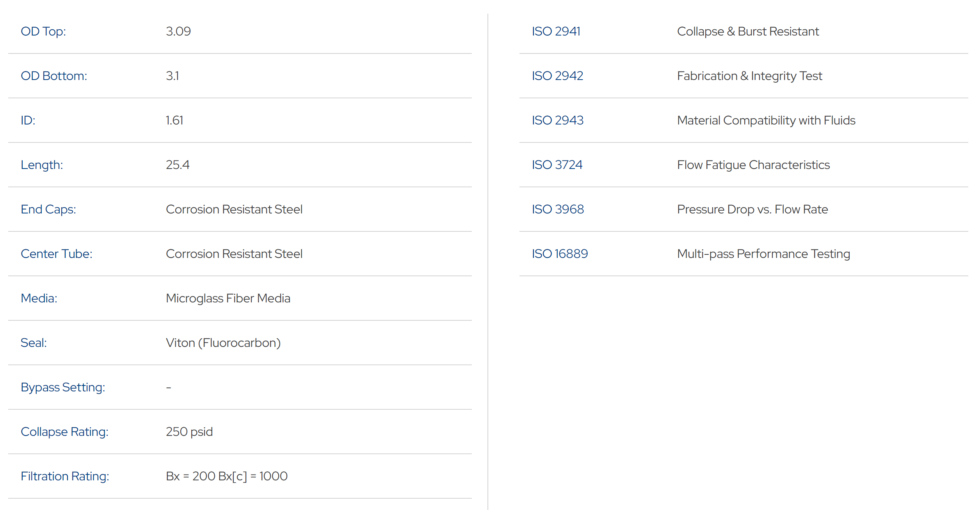Select the ISO 16889 standard label
Image resolution: width=980 pixels, height=510 pixels.
click(x=560, y=254)
